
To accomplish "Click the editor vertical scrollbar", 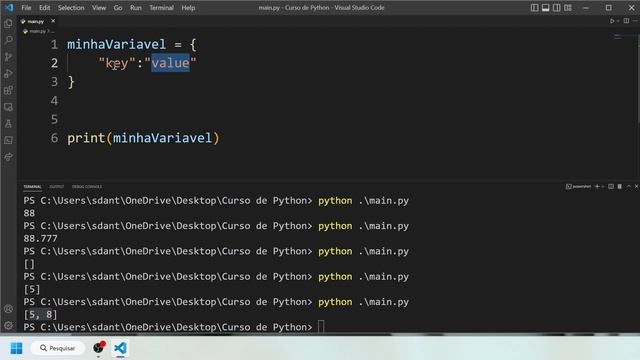I will click(x=638, y=78).
